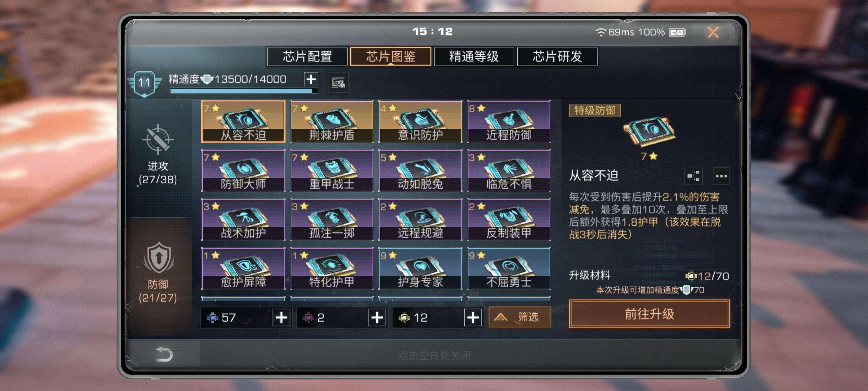Click the 精通度 mastery progress bar
This screenshot has height=391, width=868.
[244, 91]
